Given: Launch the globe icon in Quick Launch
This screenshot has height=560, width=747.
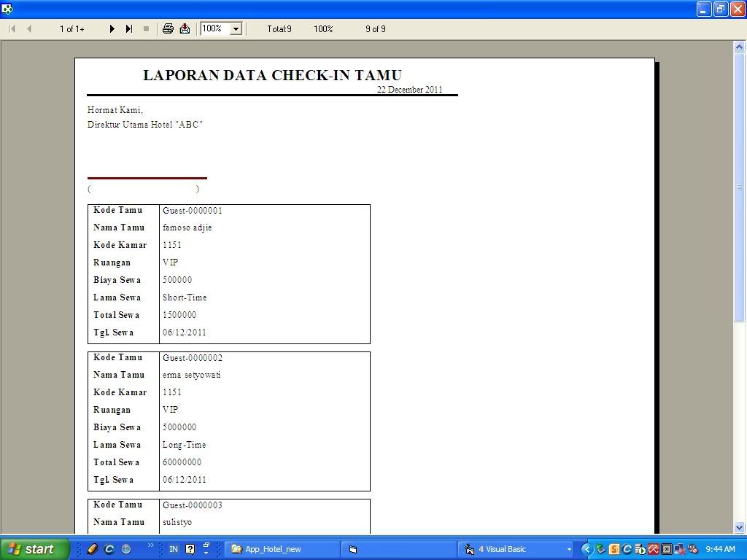Looking at the screenshot, I should 126,549.
